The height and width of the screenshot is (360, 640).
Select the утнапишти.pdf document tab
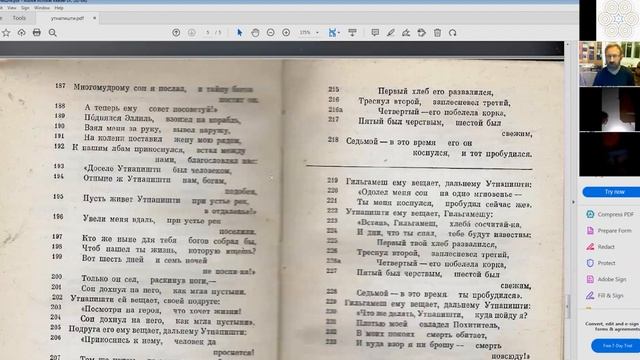click(67, 18)
